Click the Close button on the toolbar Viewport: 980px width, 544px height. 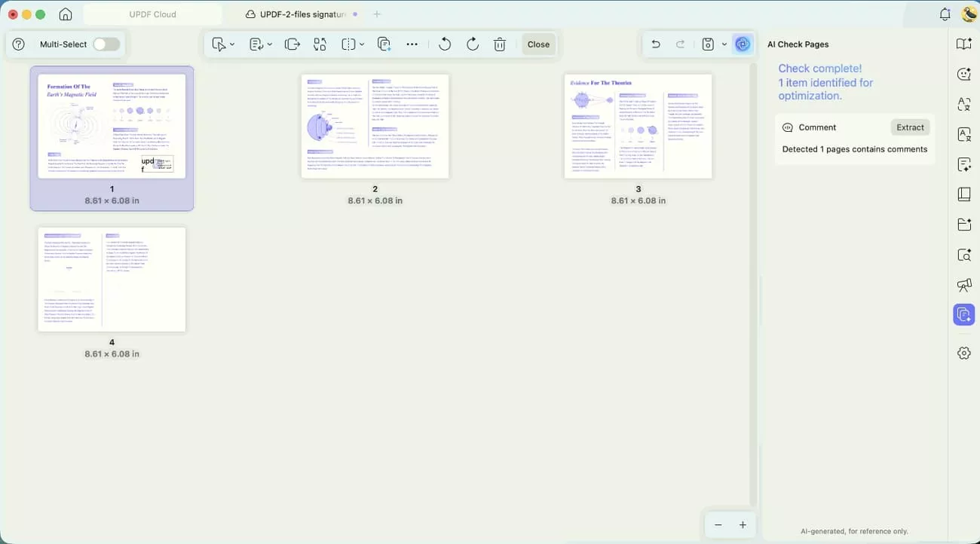click(x=538, y=44)
